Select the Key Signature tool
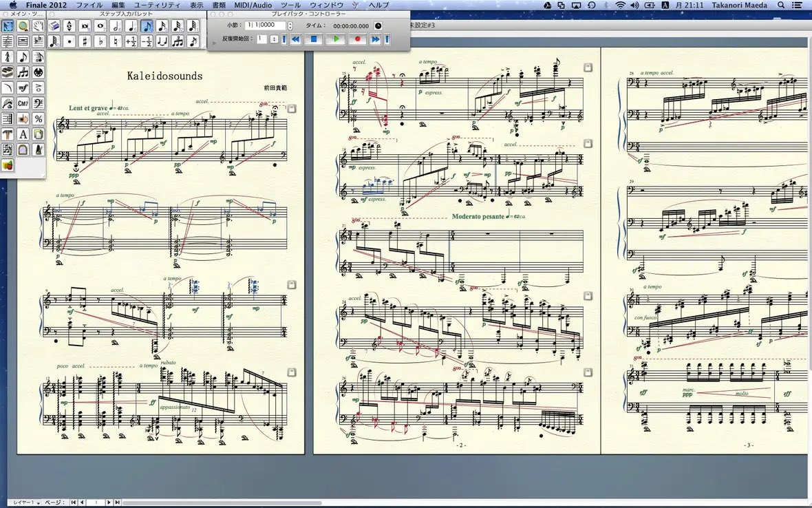 click(x=39, y=41)
